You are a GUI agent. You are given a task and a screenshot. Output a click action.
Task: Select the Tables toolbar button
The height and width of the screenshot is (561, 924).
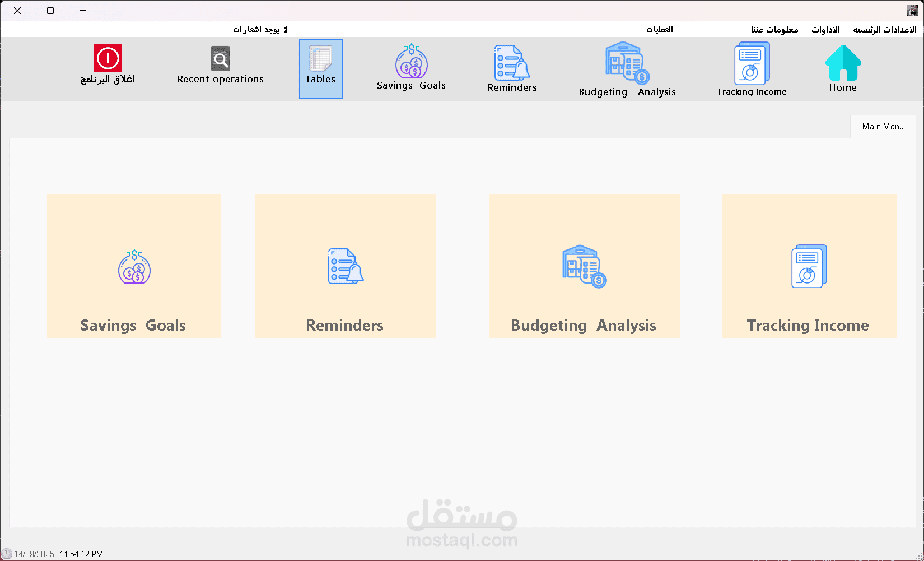pos(321,69)
